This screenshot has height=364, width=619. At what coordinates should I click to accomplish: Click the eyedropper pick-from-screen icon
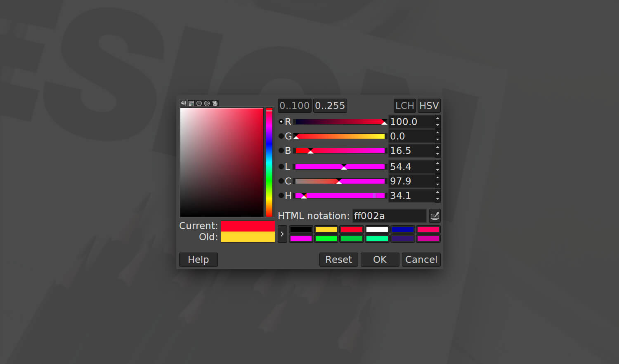point(435,216)
